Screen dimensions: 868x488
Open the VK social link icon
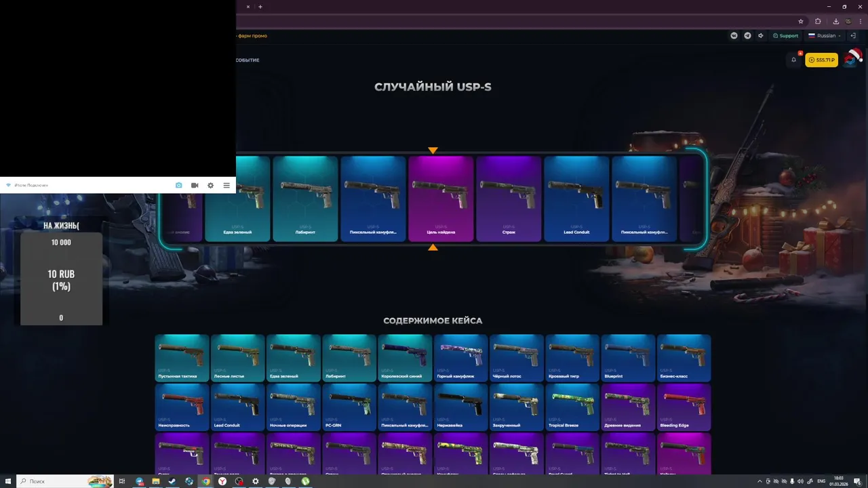tap(734, 36)
